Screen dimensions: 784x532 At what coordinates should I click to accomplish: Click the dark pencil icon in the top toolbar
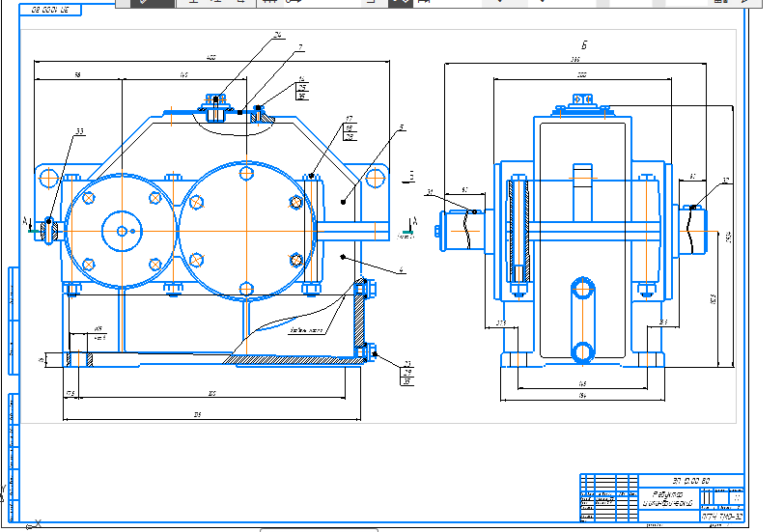point(145,3)
